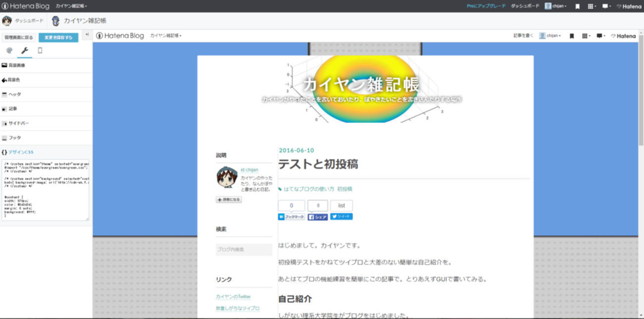Screen dimensions: 644x319
Task: Collapse the デザインCSS section
Action: (x=46, y=152)
